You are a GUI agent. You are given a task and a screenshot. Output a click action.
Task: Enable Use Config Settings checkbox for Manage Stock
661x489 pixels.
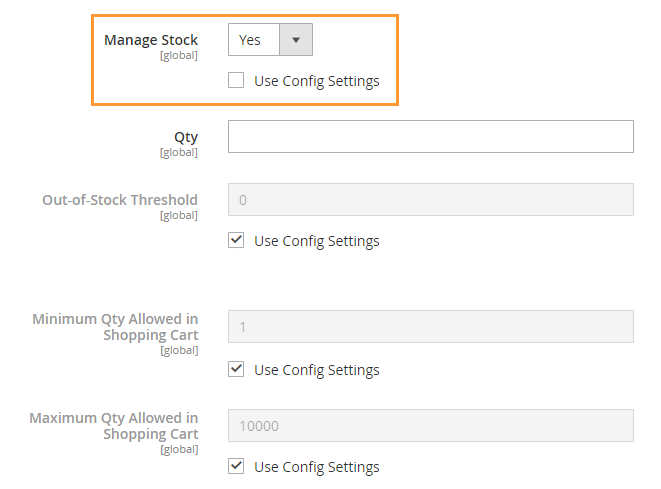click(236, 80)
